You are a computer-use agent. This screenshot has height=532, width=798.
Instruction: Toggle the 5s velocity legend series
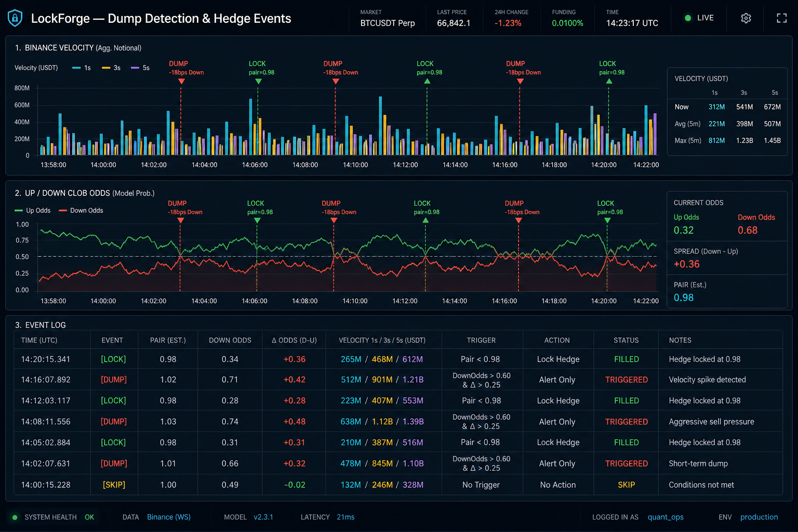pyautogui.click(x=140, y=68)
